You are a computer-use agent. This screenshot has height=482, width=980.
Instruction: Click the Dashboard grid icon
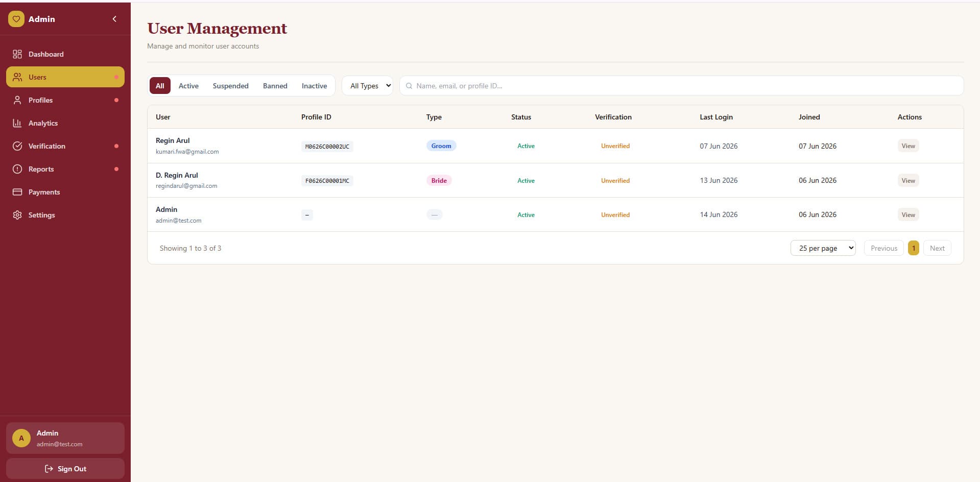point(17,54)
